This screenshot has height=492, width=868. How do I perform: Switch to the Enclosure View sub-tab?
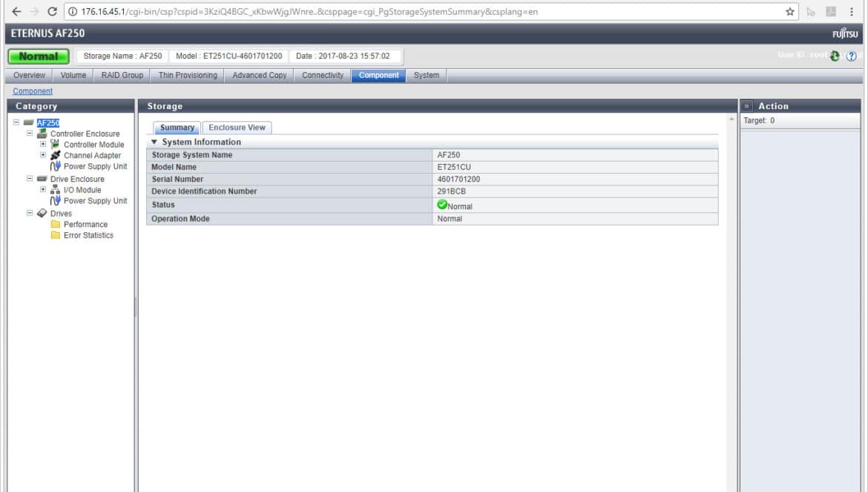coord(237,128)
